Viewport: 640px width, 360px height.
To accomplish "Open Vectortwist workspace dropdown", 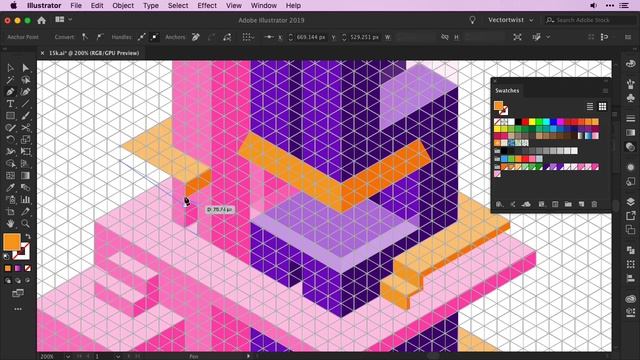I will [511, 20].
